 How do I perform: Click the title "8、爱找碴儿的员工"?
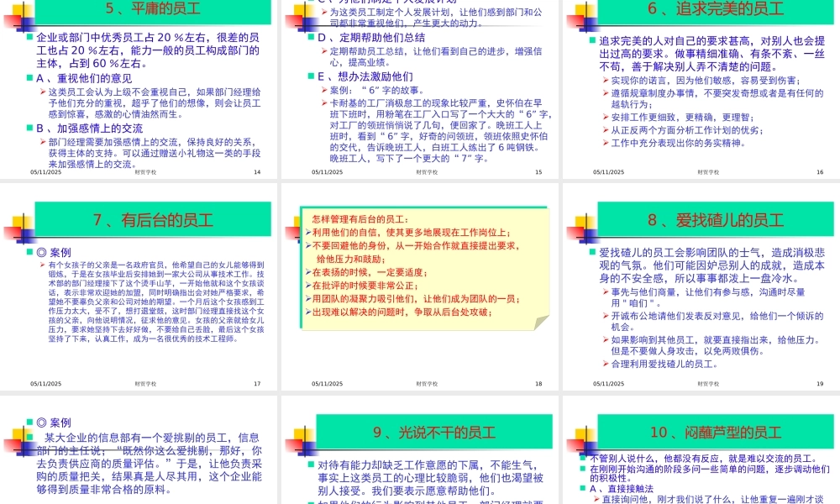(x=716, y=220)
